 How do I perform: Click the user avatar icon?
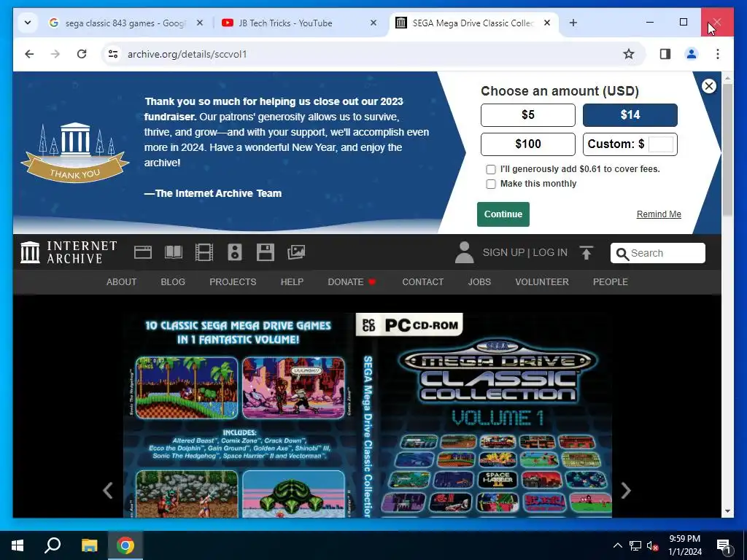(x=464, y=252)
